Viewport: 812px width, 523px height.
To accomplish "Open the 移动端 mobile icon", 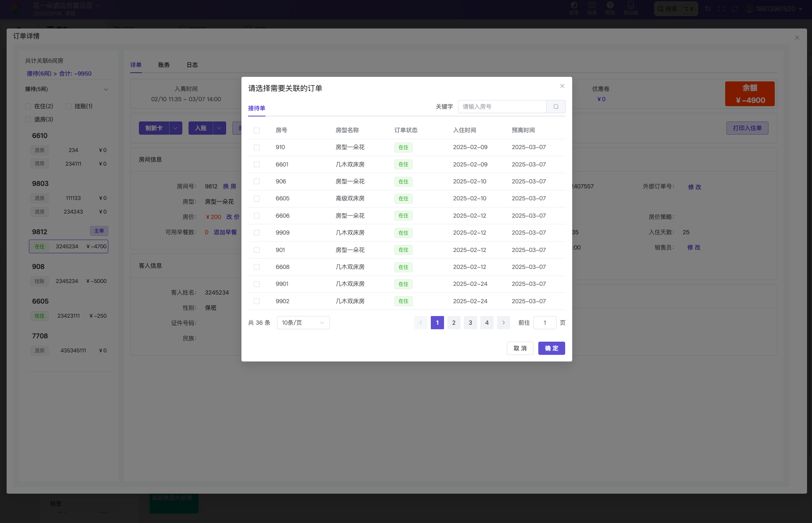I will coord(630,8).
